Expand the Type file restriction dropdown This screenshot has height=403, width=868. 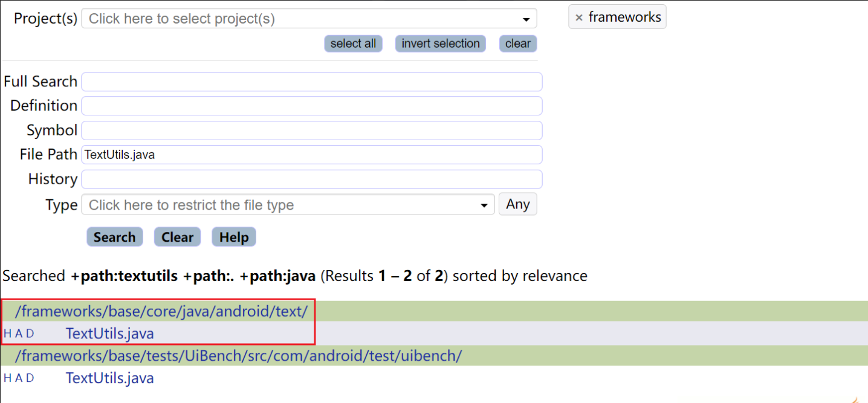288,205
